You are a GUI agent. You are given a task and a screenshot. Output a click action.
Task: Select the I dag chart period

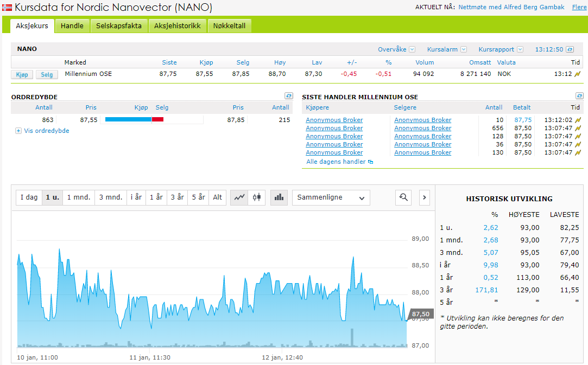[x=29, y=197]
